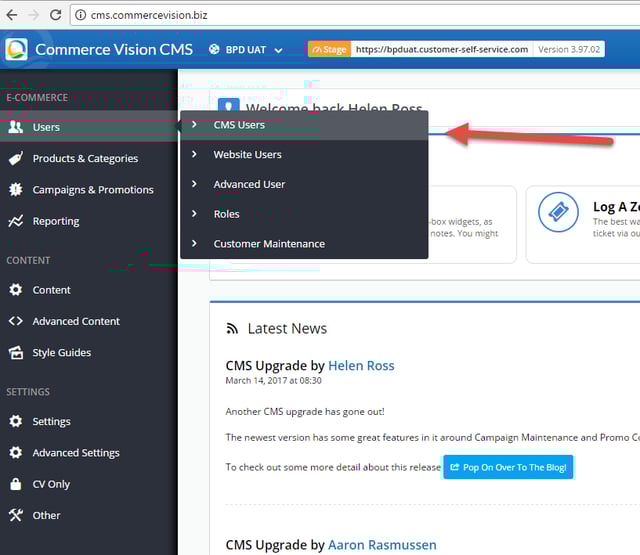This screenshot has width=640, height=555.
Task: Click the orange Stage badge
Action: (x=329, y=49)
